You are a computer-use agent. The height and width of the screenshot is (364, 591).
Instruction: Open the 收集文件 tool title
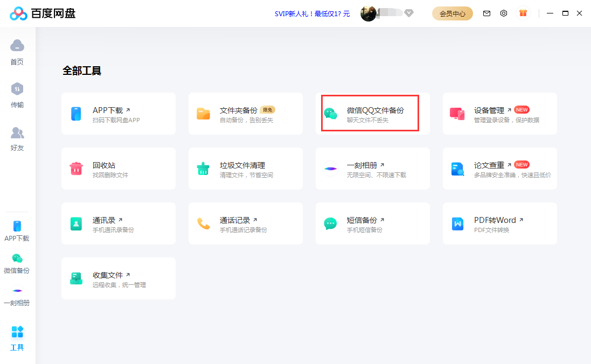[108, 275]
